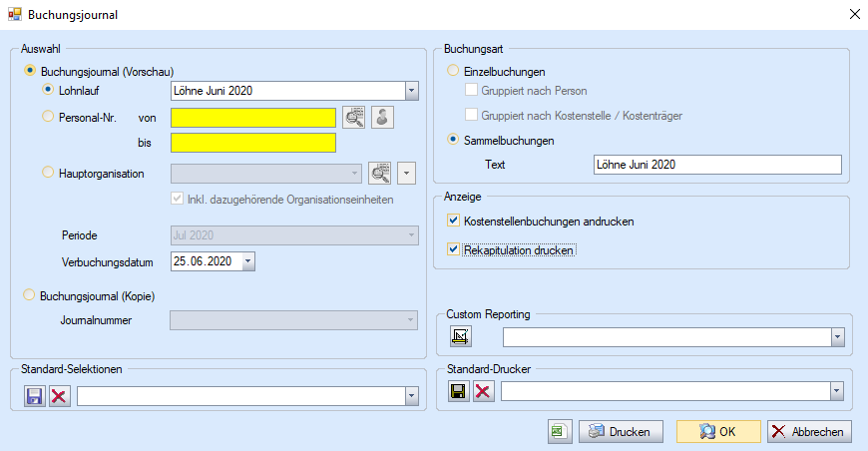Open the Custom Reporting designer icon

(x=461, y=336)
